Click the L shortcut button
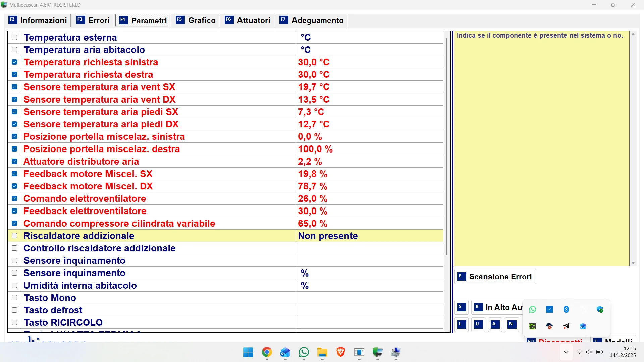Viewport: 644px width, 362px height. (462, 324)
